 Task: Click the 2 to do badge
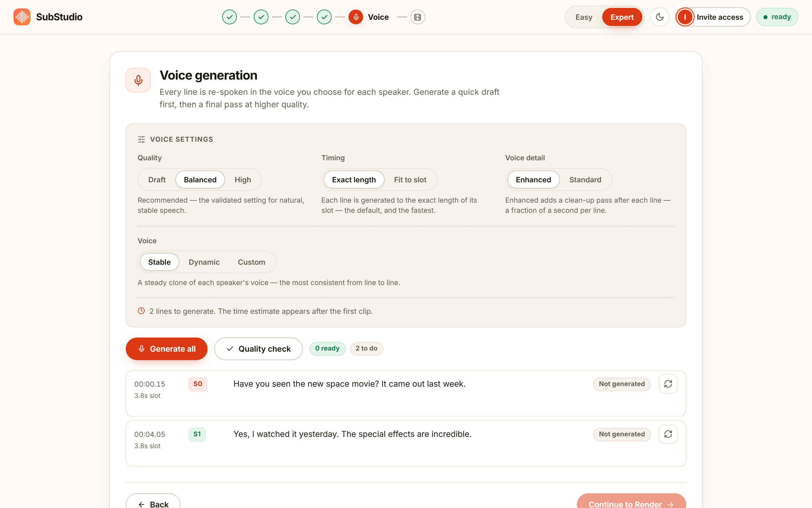[367, 349]
